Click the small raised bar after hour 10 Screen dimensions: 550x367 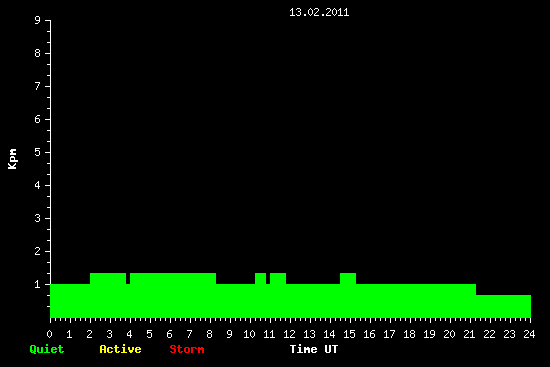tap(260, 278)
